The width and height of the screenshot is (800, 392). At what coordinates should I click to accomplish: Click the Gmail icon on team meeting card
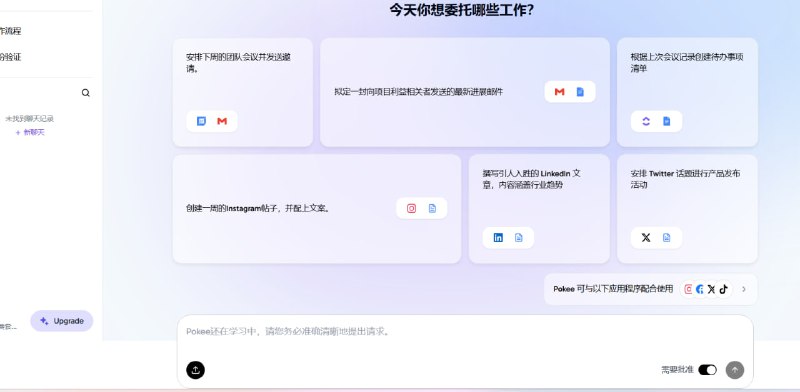click(x=222, y=121)
